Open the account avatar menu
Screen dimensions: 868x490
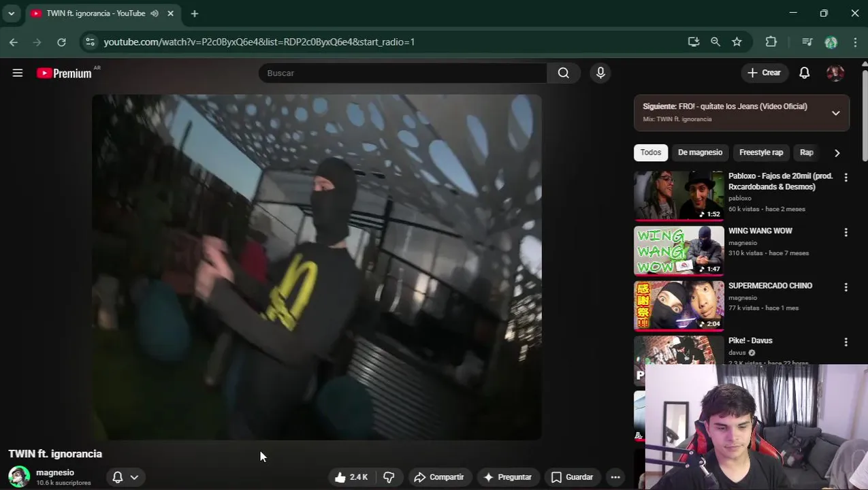click(835, 73)
